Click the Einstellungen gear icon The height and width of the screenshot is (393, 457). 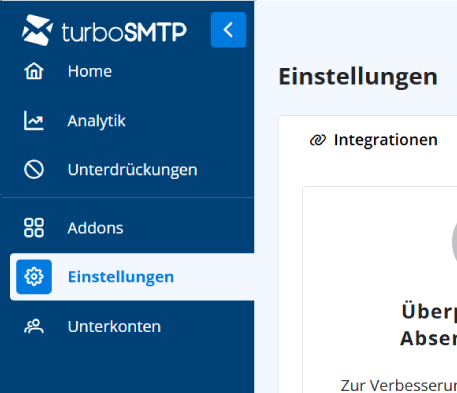point(34,277)
